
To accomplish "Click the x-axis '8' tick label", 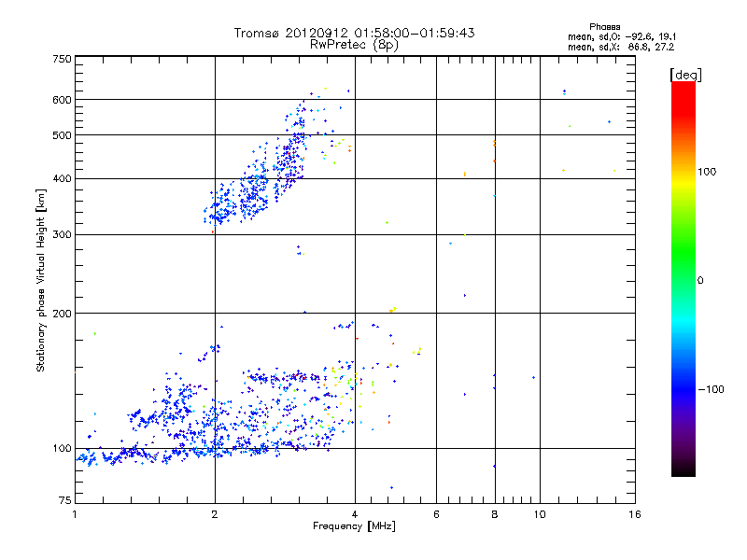I will point(495,514).
